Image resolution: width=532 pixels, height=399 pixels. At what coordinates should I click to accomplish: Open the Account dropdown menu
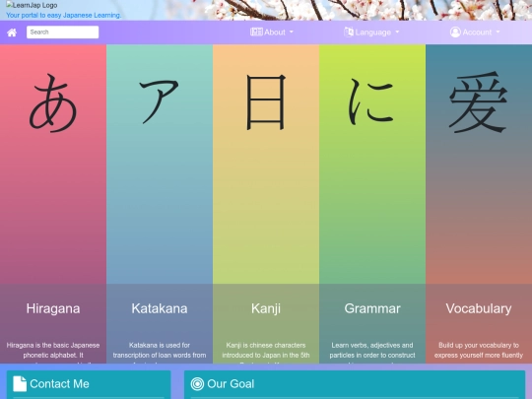pyautogui.click(x=475, y=33)
